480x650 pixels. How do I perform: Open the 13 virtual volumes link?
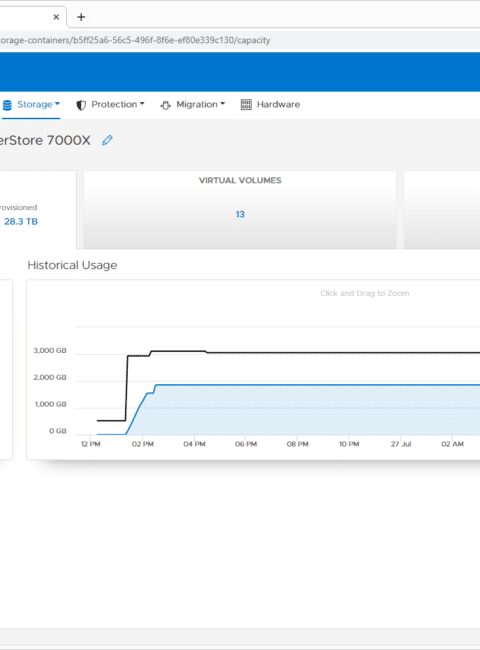click(240, 214)
